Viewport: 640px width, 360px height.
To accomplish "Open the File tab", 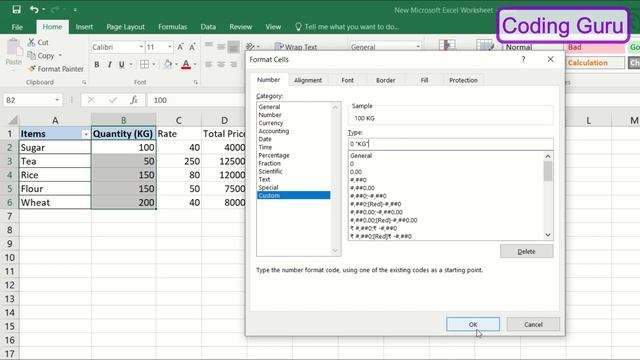I will (x=17, y=27).
